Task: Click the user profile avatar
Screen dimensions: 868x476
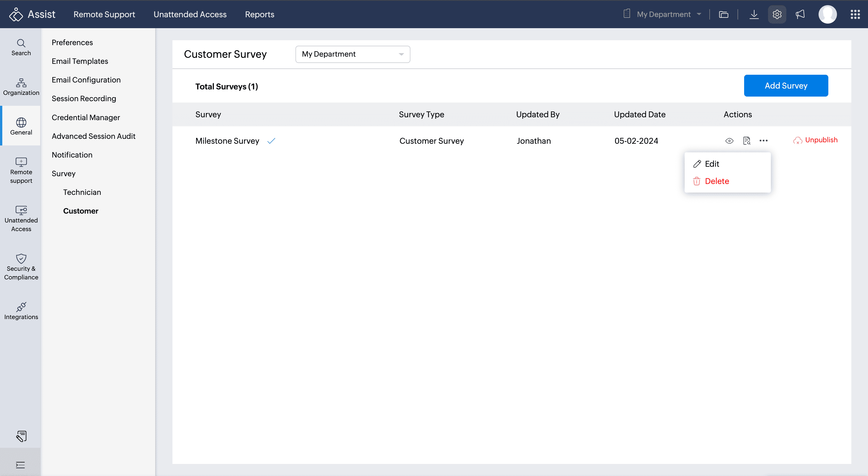Action: point(827,14)
